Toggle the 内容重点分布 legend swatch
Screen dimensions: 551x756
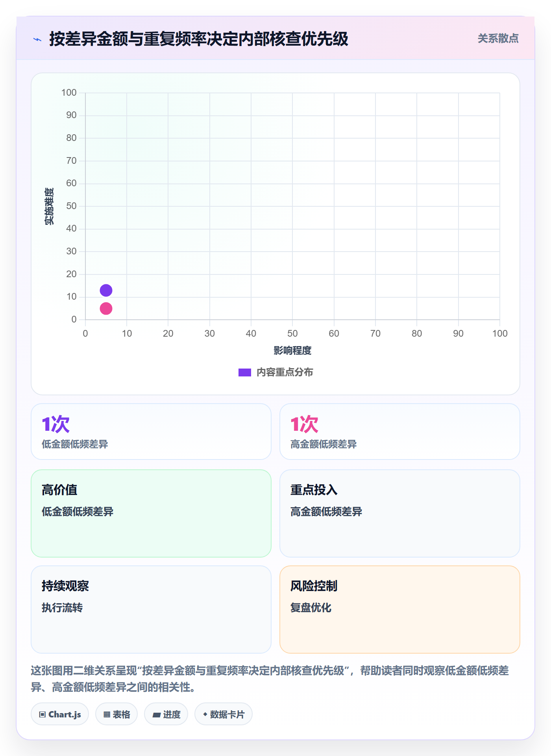(x=244, y=372)
